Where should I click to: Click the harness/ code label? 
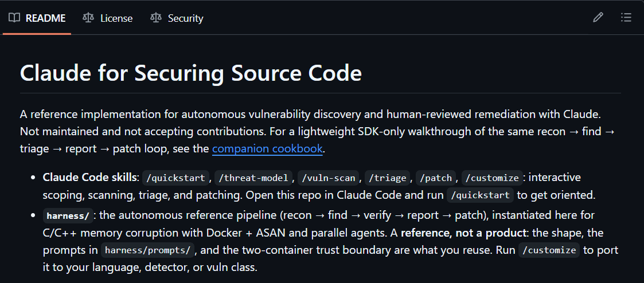tap(68, 216)
